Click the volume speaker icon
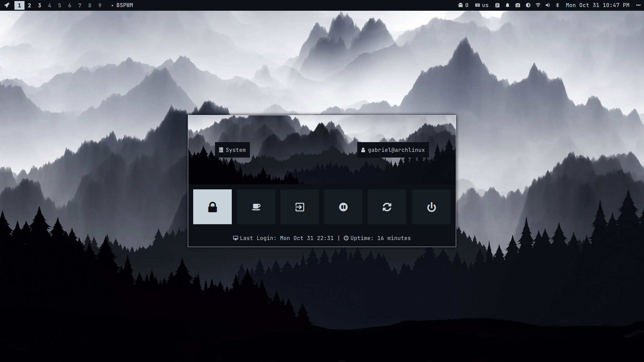 coord(548,5)
